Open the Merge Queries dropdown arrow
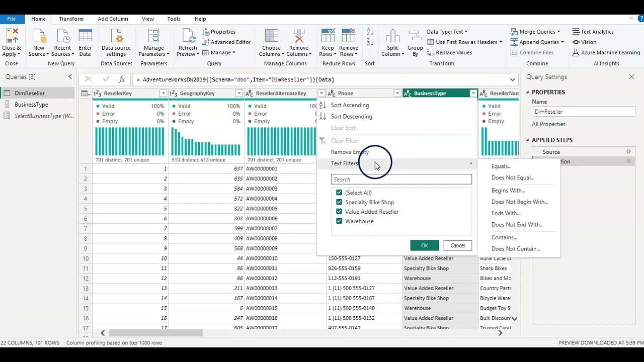The height and width of the screenshot is (362, 644). pos(558,32)
